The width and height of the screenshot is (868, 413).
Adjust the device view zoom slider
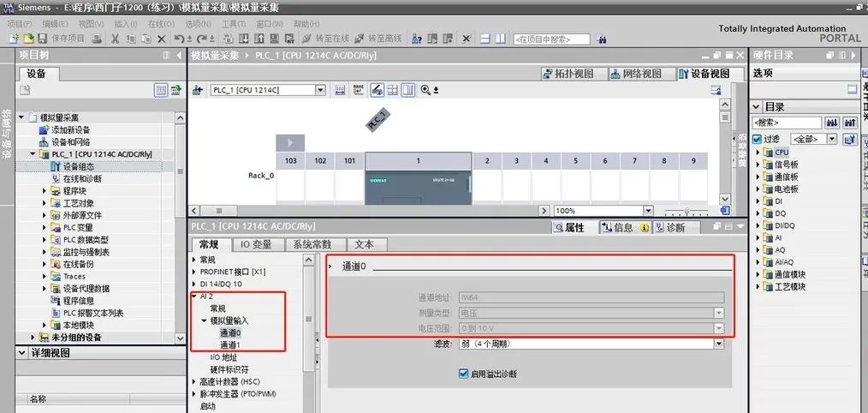click(687, 211)
